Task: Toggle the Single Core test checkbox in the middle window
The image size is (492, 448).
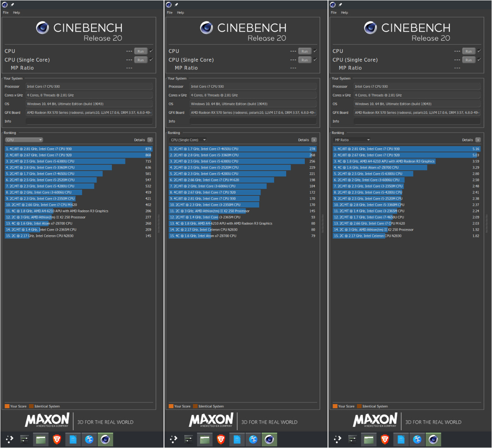Action: [315, 60]
